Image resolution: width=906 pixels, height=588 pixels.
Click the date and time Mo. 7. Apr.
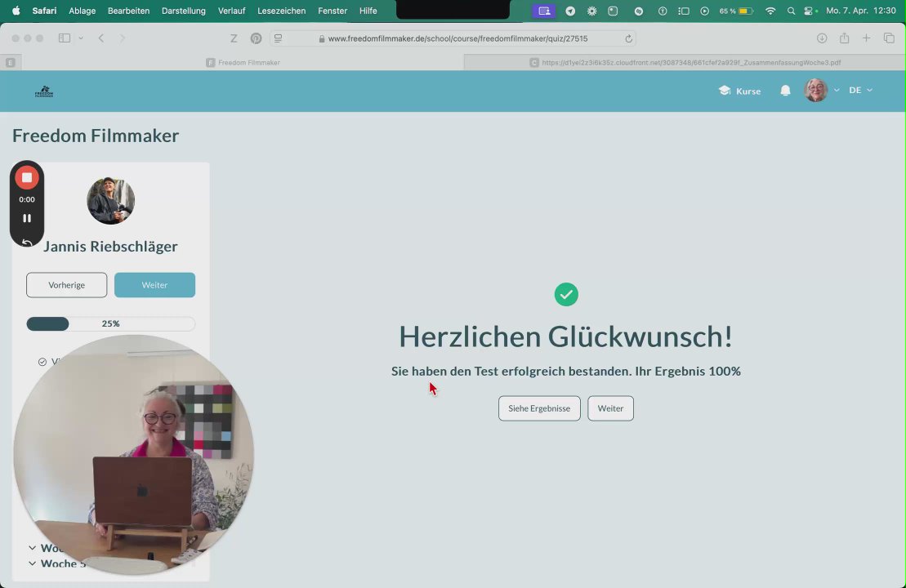pos(861,11)
